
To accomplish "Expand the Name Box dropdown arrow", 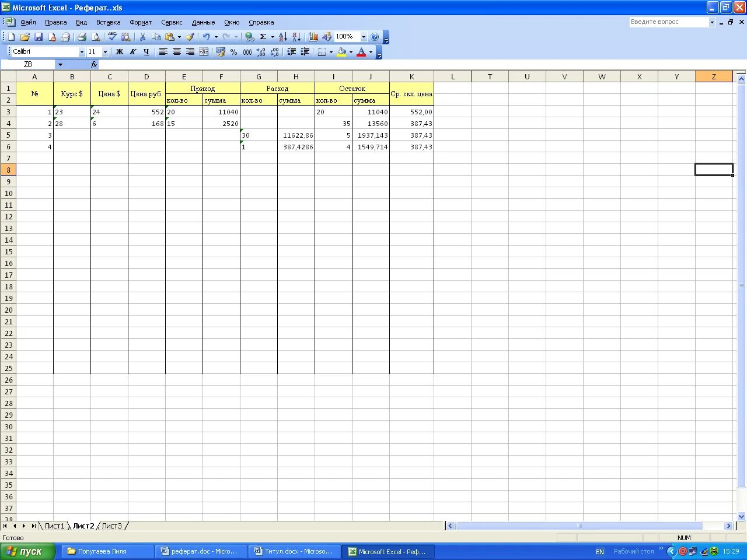I will [60, 65].
